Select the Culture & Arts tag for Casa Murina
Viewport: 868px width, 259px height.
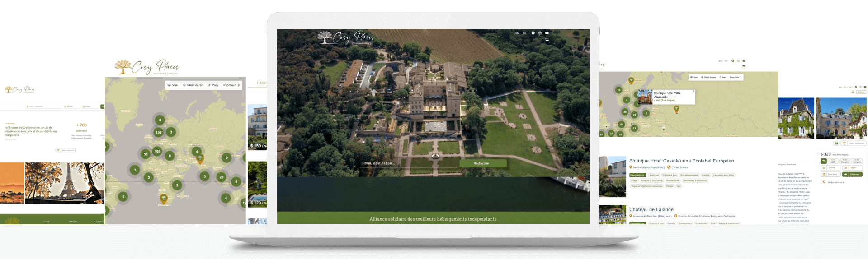670,175
